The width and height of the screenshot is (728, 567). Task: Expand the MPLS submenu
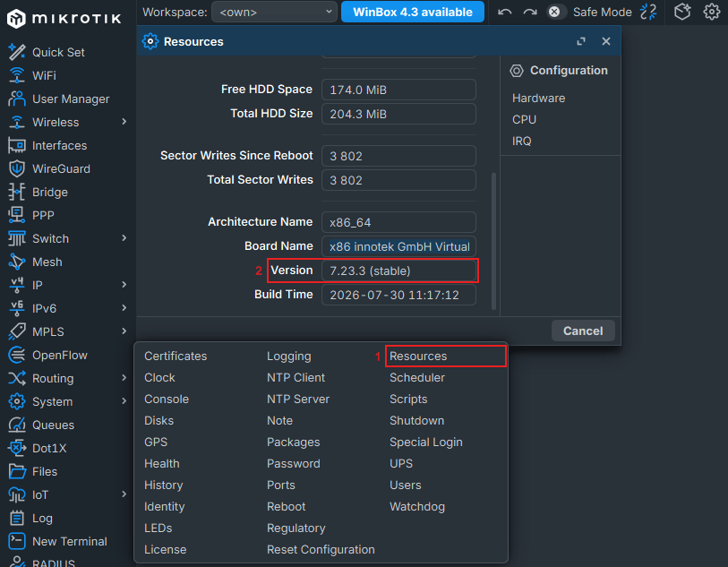(x=124, y=331)
